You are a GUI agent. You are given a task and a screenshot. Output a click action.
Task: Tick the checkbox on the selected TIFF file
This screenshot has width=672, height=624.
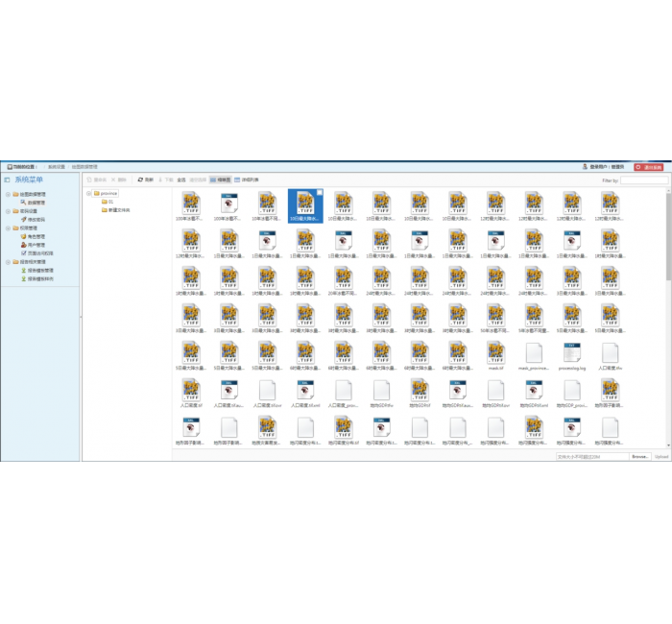pyautogui.click(x=320, y=193)
